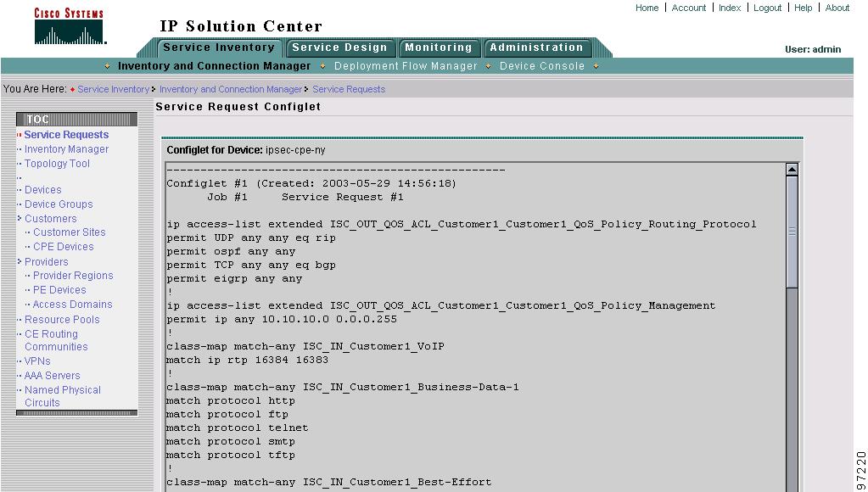The width and height of the screenshot is (868, 492).
Task: Click the 'User: admin' label
Action: pyautogui.click(x=813, y=49)
